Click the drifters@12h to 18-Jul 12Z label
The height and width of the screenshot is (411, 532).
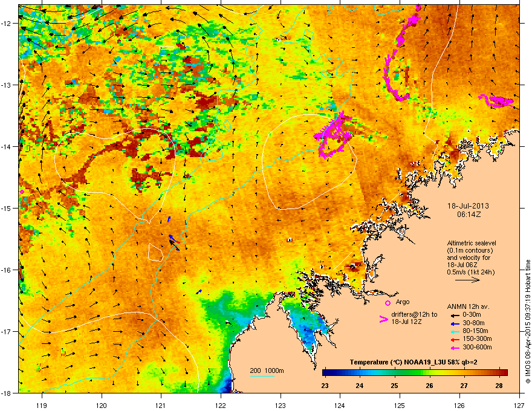pyautogui.click(x=414, y=318)
